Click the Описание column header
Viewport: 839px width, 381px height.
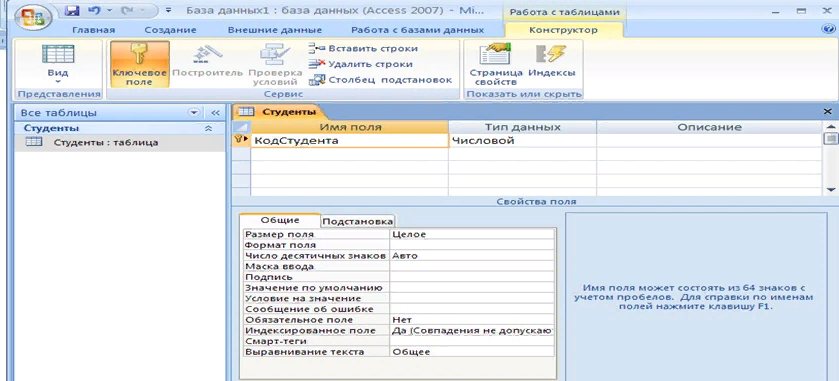[x=709, y=127]
